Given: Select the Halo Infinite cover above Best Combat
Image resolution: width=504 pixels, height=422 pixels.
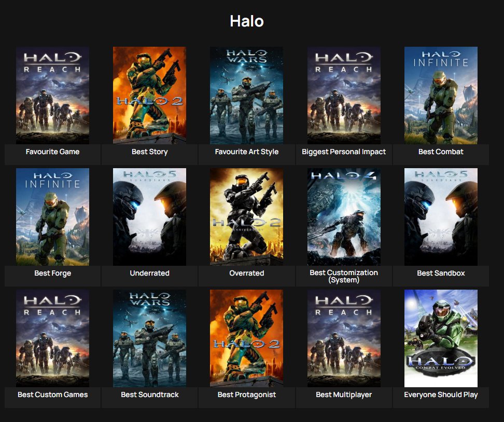Looking at the screenshot, I should 441,95.
